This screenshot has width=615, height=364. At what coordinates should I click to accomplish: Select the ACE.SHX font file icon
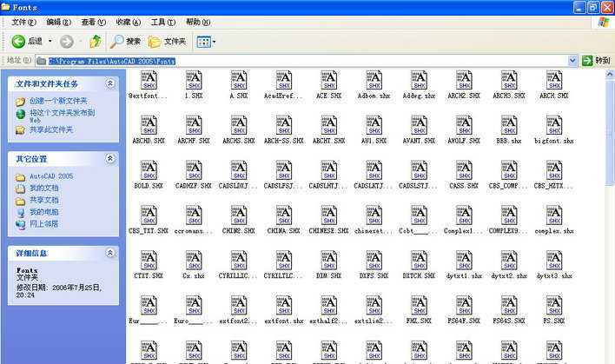coord(329,80)
